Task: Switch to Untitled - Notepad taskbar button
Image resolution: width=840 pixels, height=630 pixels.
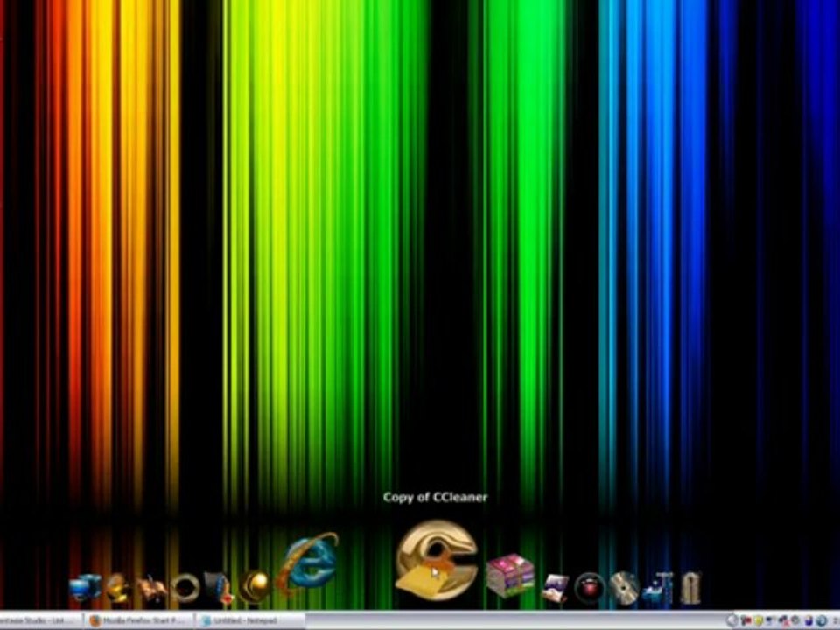Action: tap(250, 621)
